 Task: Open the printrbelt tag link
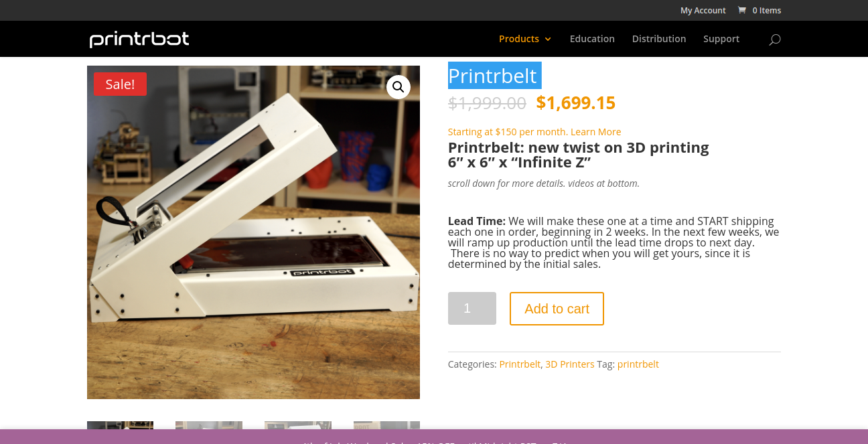[638, 364]
